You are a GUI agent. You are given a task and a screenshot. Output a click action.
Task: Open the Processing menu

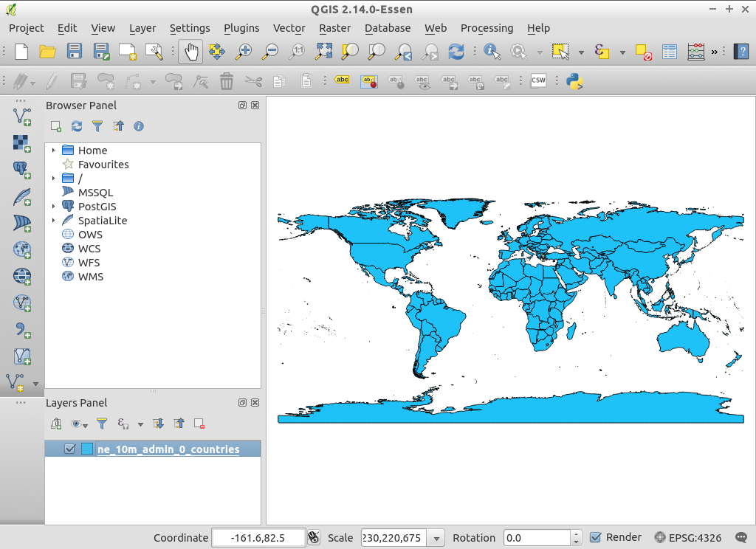487,28
